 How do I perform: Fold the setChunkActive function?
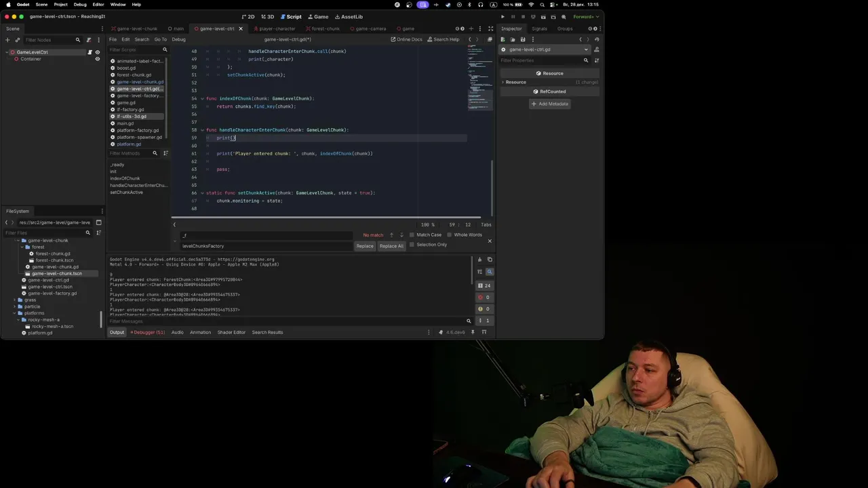pos(201,193)
